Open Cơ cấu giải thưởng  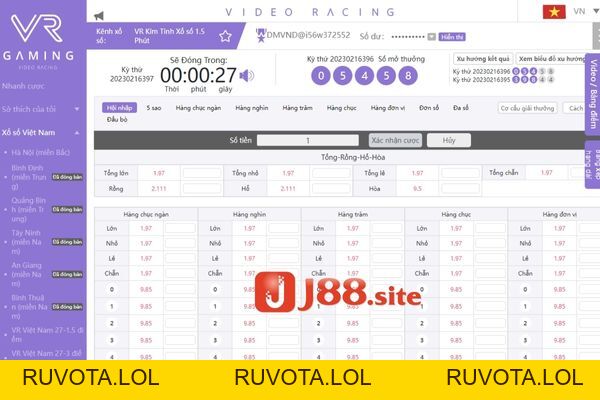tap(527, 108)
